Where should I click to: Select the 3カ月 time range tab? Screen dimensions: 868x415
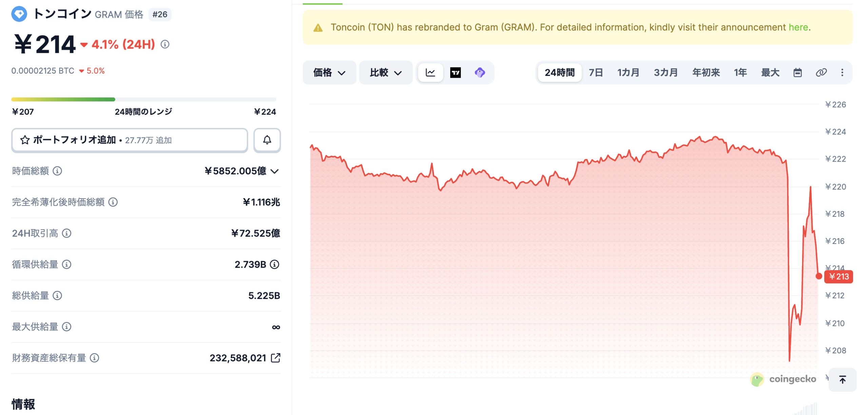point(666,73)
